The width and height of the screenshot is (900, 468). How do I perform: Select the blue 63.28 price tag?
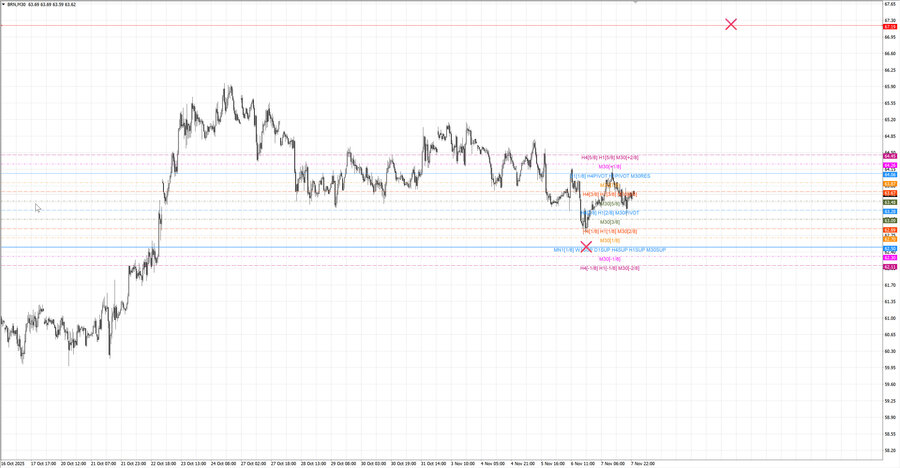889,212
